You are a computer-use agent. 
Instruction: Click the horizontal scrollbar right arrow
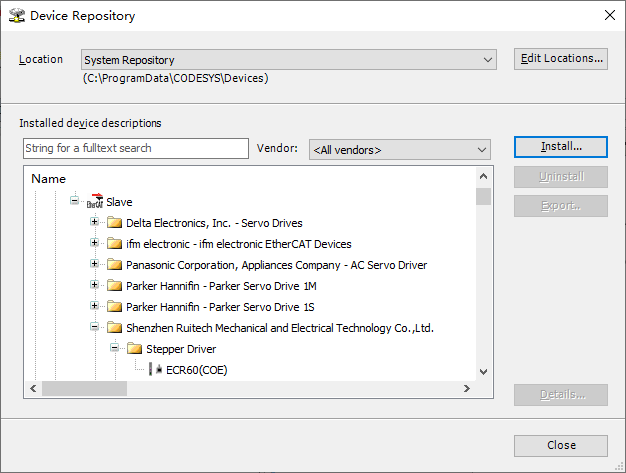point(467,388)
